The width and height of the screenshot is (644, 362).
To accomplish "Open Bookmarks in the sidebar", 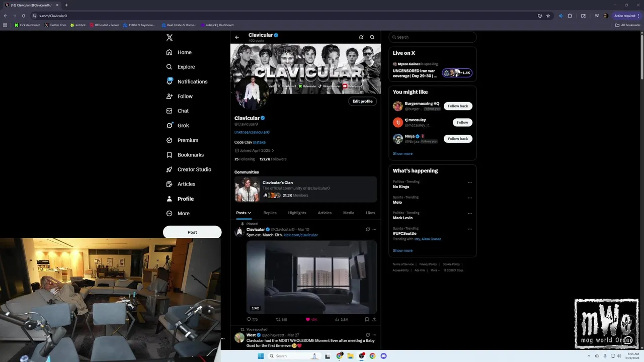I will click(x=185, y=155).
